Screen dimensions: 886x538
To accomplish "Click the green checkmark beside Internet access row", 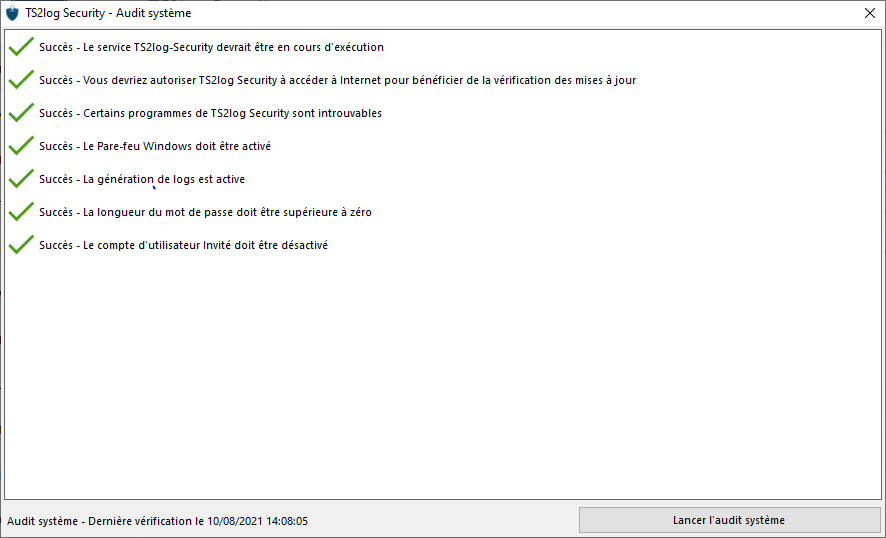I will pos(21,80).
